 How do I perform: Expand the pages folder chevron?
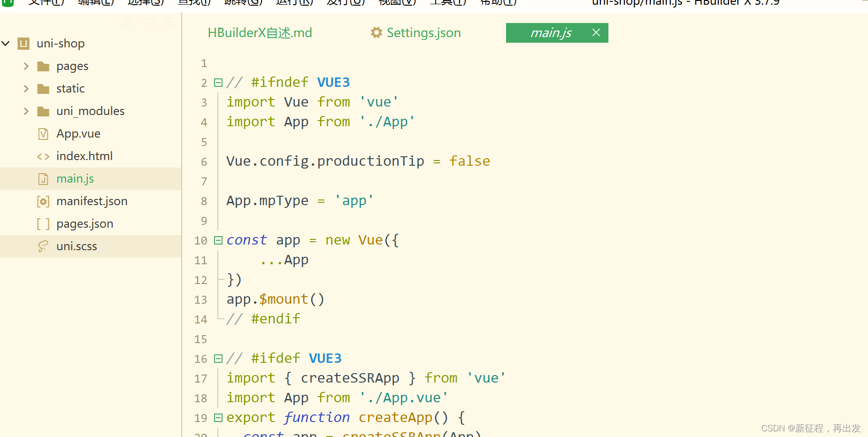point(26,66)
